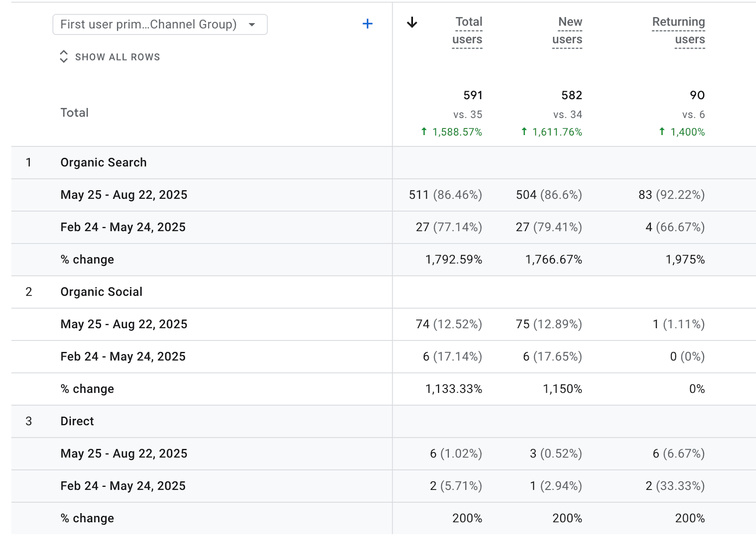Image resolution: width=756 pixels, height=542 pixels.
Task: Sort by the Returning users column header
Action: pyautogui.click(x=679, y=31)
